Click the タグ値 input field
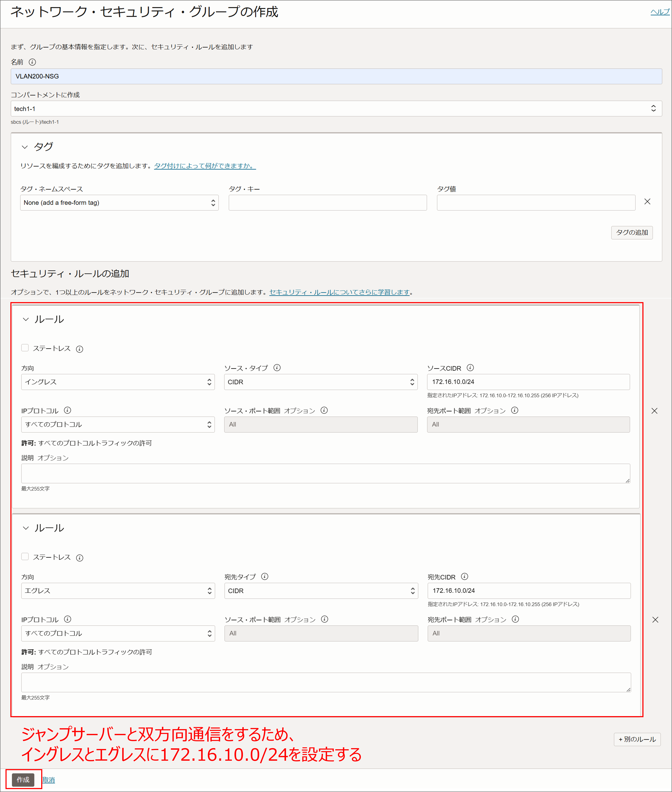 pos(536,203)
